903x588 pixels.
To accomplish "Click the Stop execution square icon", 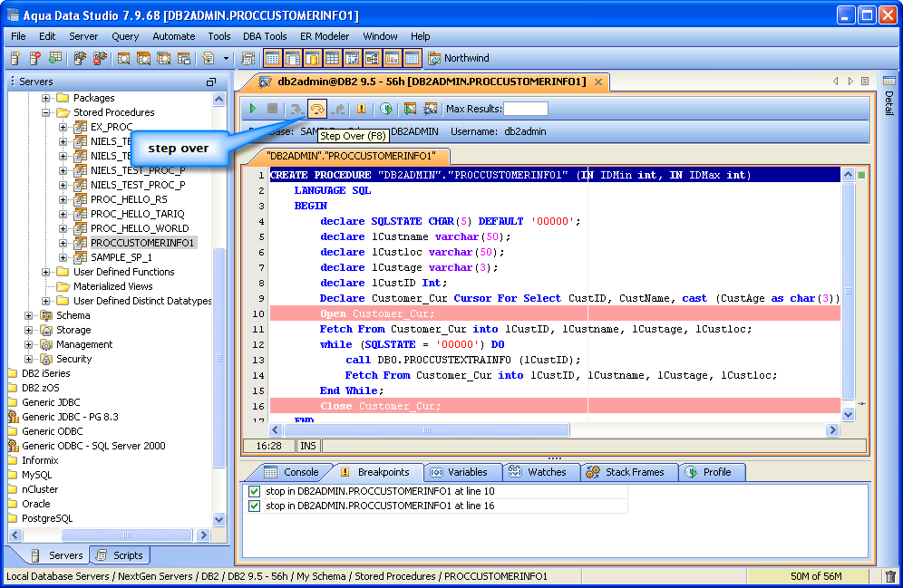I will (x=272, y=109).
